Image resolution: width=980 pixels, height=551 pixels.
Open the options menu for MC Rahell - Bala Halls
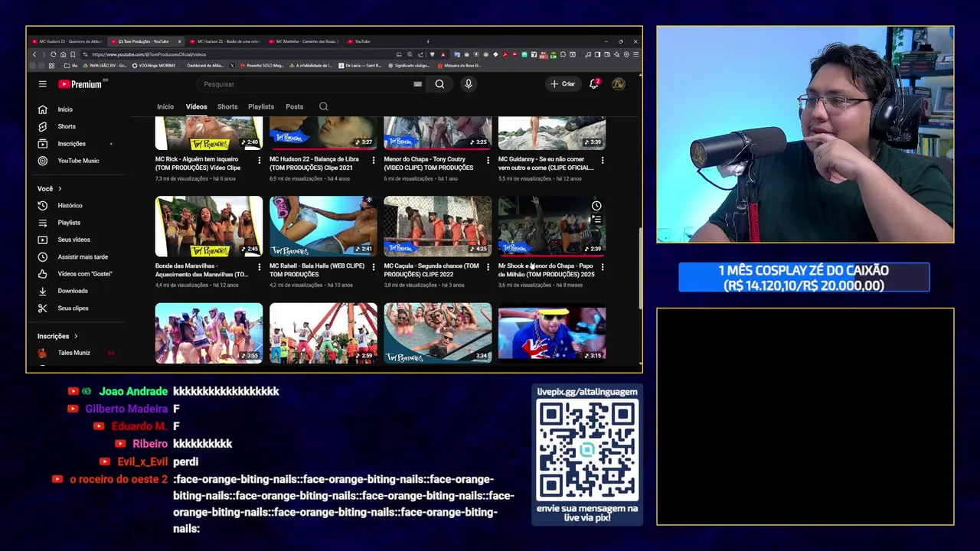[x=374, y=267]
